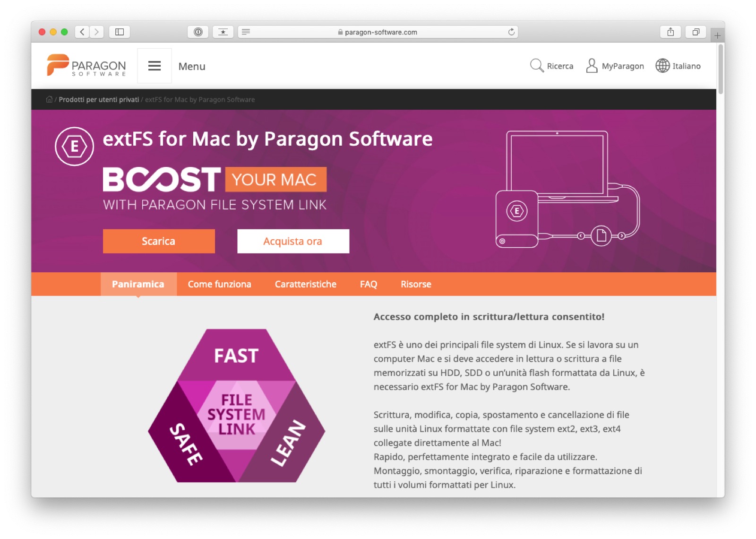Click the Paragon Software logo
This screenshot has width=756, height=539.
85,66
